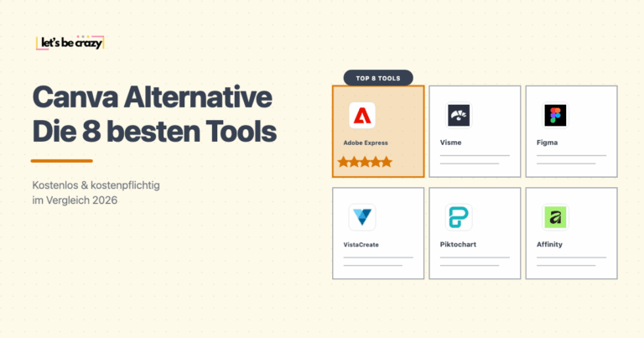Click the Adobe Express logo icon
644x338 pixels.
coord(362,116)
